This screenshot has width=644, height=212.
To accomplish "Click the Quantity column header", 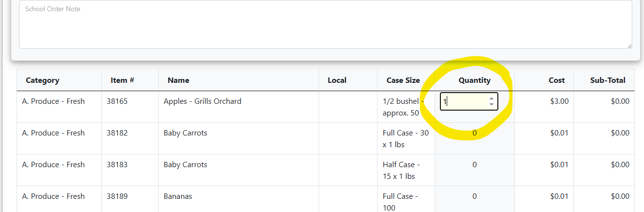I will click(x=474, y=80).
